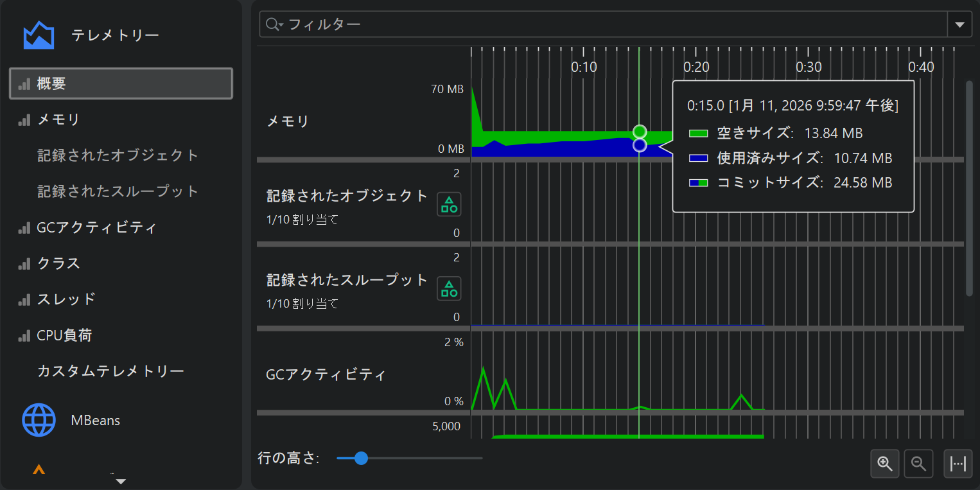The height and width of the screenshot is (490, 980).
Task: Click the bar icon beside GCアクティビティ in sidebar
Action: [x=24, y=228]
